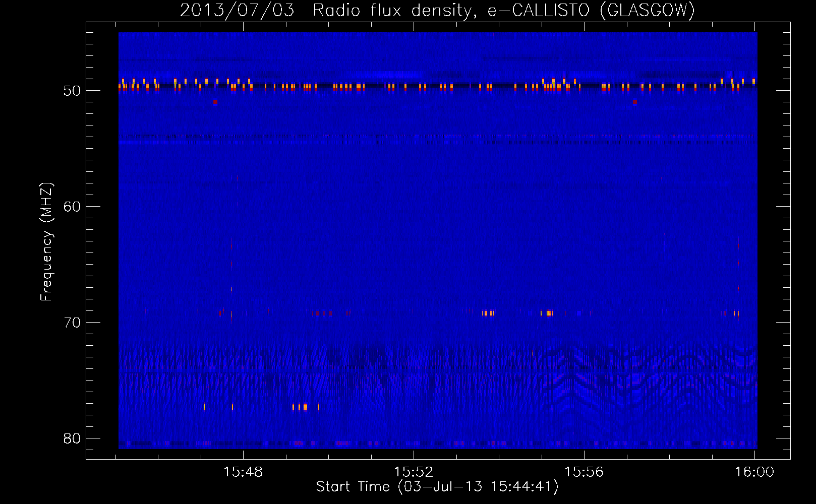
Task: Click the 15:48 time tick label
Action: point(243,472)
